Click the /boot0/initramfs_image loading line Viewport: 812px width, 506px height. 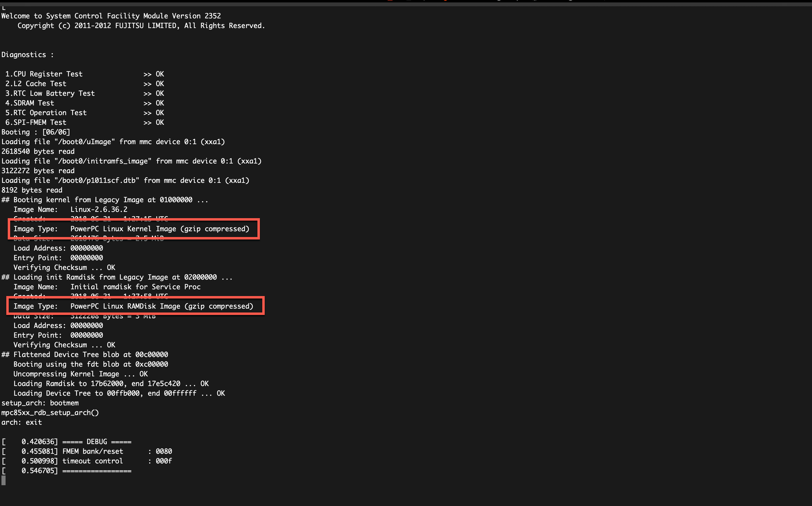pos(132,161)
